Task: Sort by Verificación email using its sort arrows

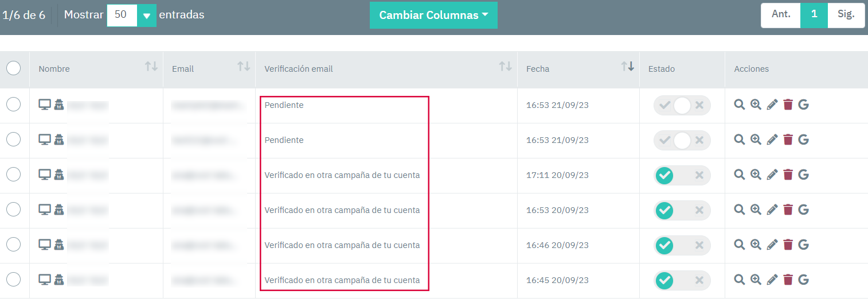Action: [x=505, y=67]
